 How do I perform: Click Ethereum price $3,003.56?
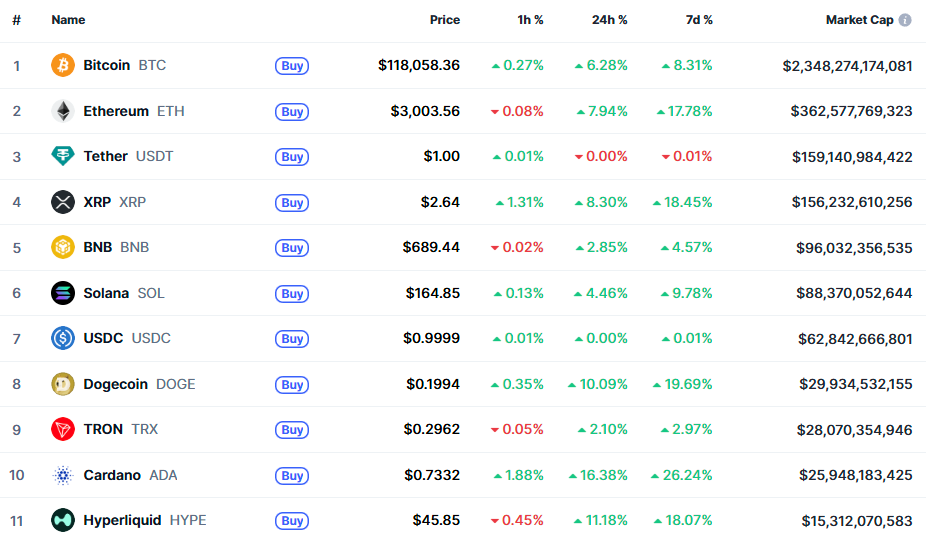(x=425, y=111)
